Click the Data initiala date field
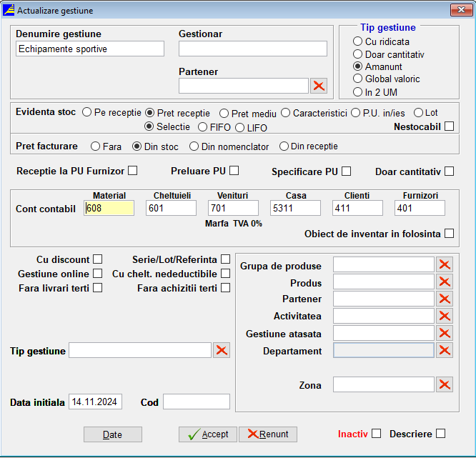 tap(95, 402)
